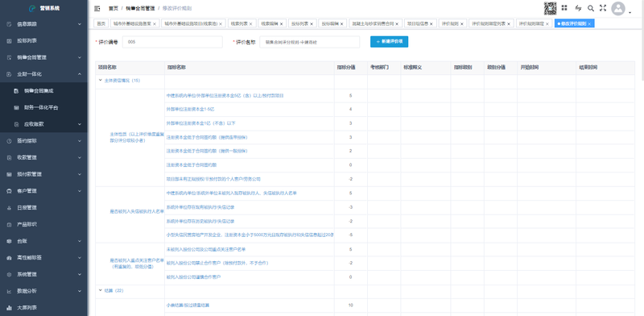Collapse the 业财一体化 menu chevron
This screenshot has height=316, width=644.
[79, 74]
